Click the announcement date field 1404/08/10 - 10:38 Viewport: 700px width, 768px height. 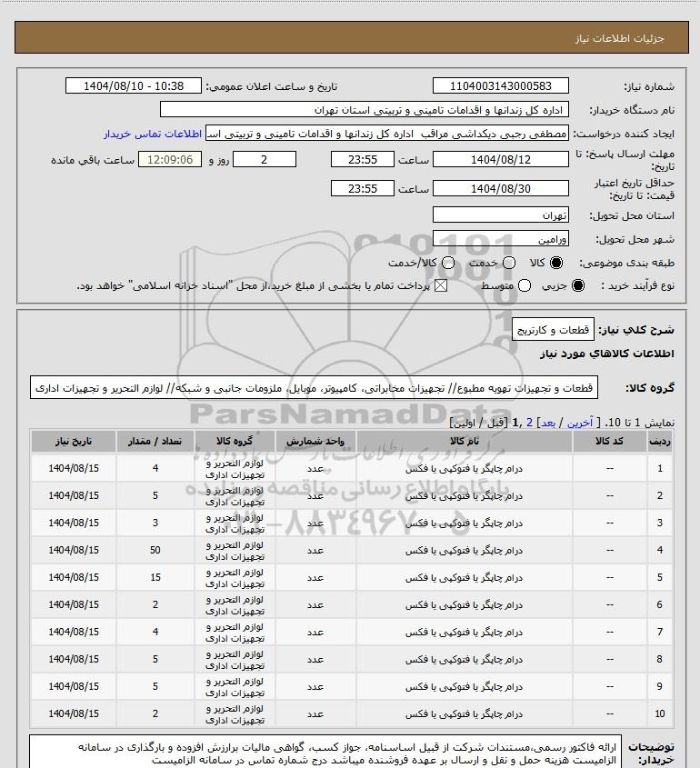(x=134, y=85)
